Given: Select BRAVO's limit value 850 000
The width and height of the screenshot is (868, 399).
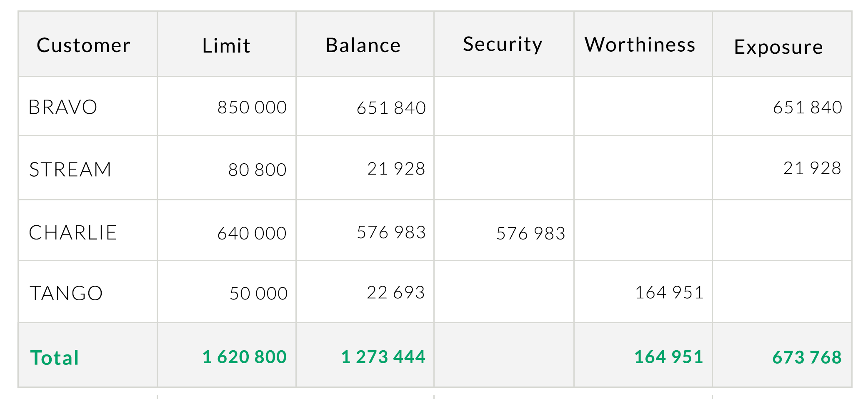Looking at the screenshot, I should pos(252,107).
